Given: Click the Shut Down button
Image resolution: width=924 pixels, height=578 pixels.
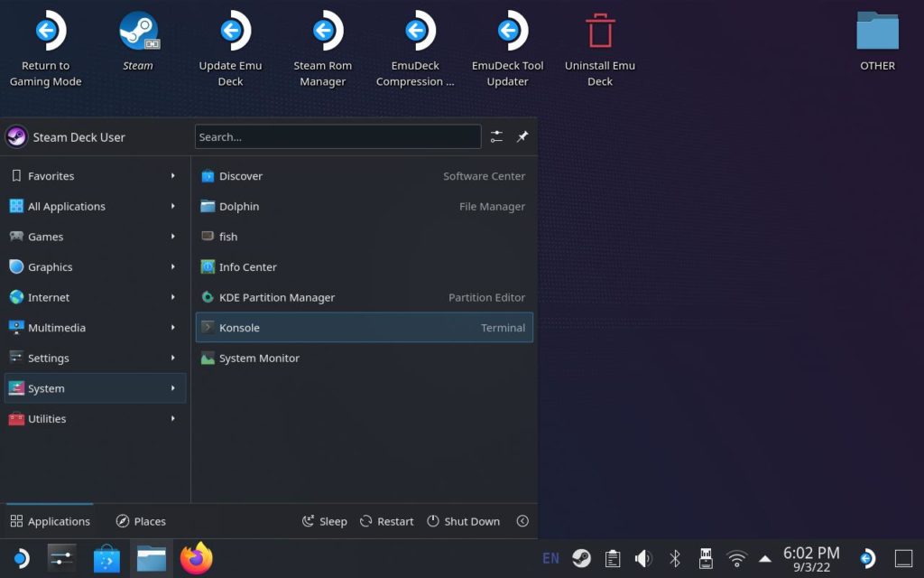Looking at the screenshot, I should click(x=463, y=521).
